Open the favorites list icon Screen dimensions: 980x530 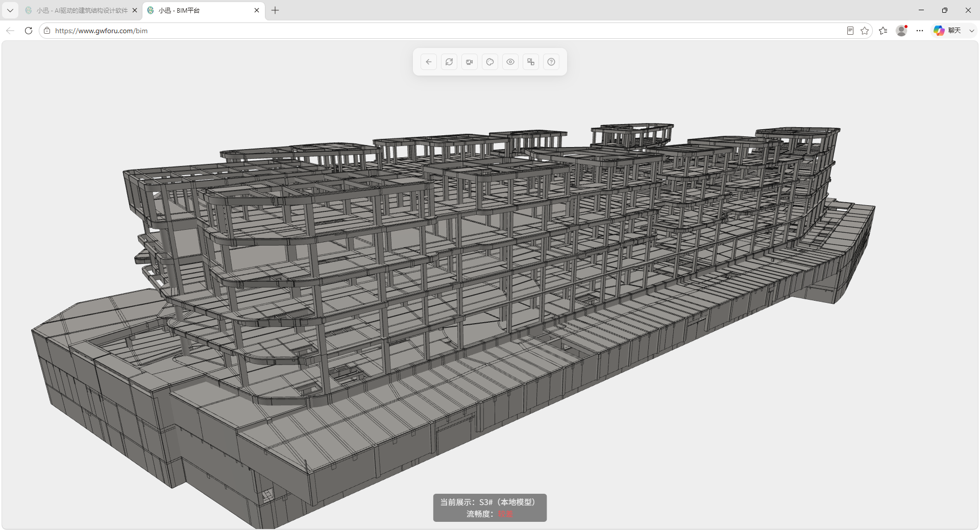tap(883, 31)
